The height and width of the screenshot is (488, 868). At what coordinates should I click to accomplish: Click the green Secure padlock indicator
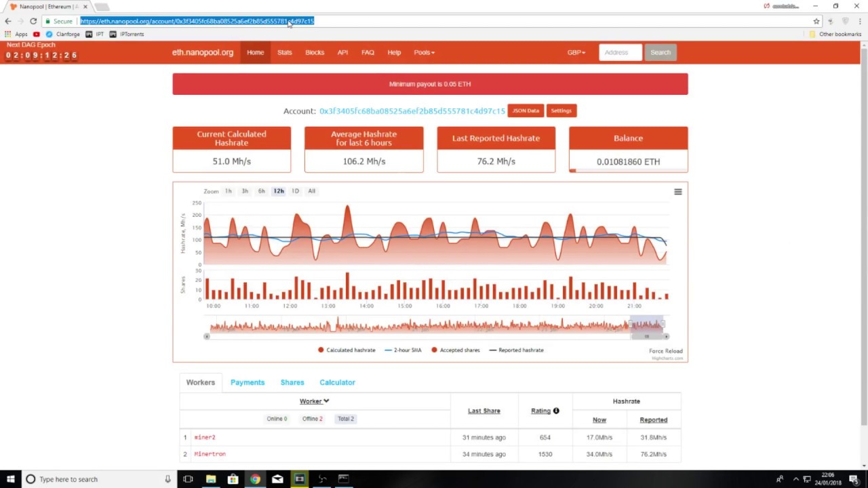point(58,21)
